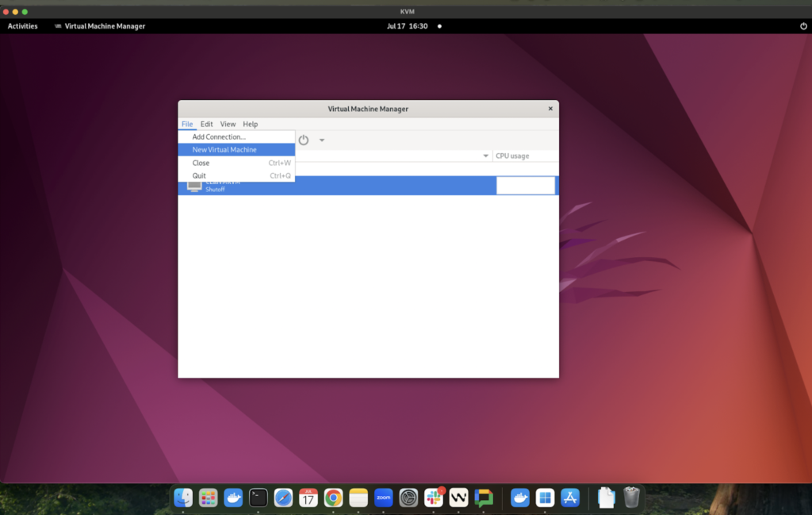Open Docker icon next to Launchpad
Viewport: 812px width, 515px height.
click(x=233, y=498)
